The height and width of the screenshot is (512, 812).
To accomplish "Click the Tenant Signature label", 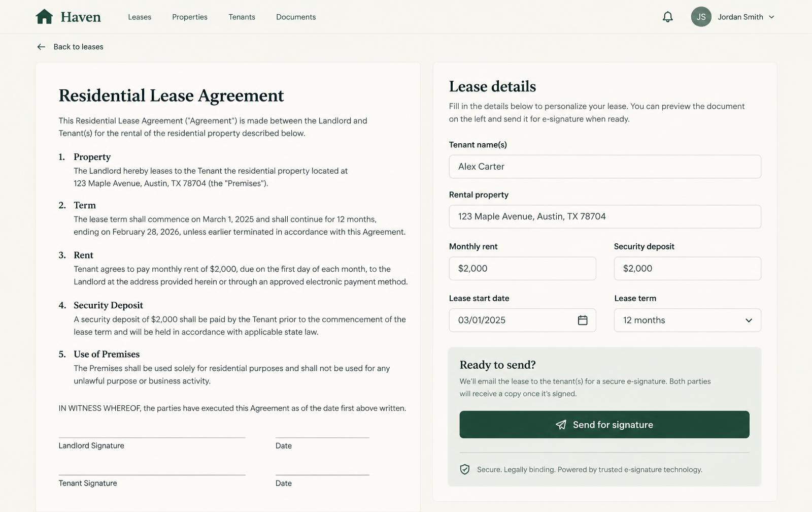I will pos(88,483).
